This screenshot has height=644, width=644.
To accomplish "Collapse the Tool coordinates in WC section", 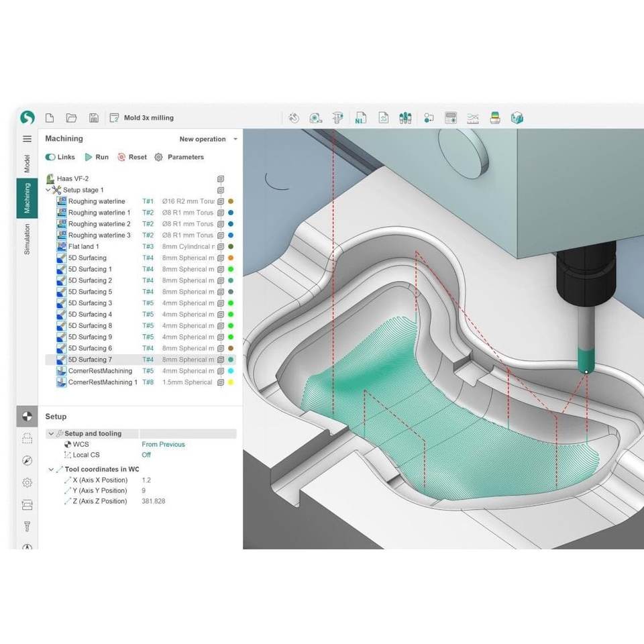I will click(51, 470).
